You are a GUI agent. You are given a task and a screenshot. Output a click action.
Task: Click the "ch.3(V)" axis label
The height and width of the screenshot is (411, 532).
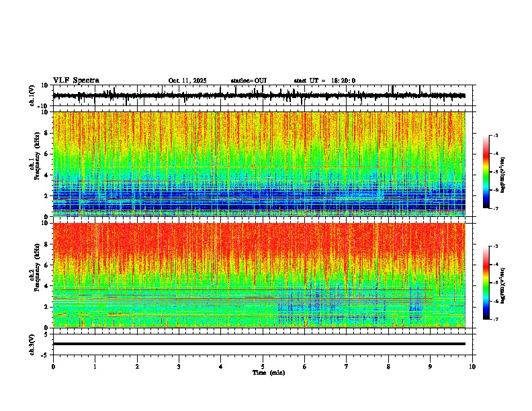click(32, 345)
